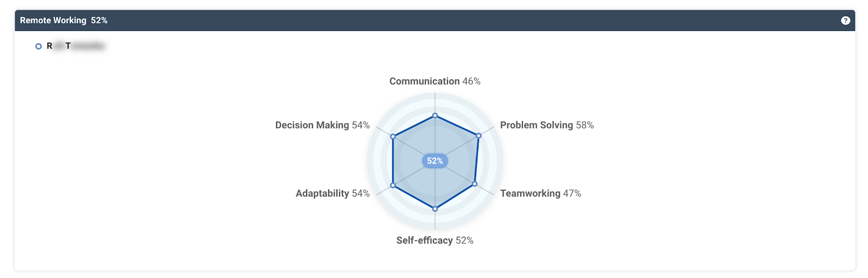Click the help question mark icon

click(x=845, y=21)
